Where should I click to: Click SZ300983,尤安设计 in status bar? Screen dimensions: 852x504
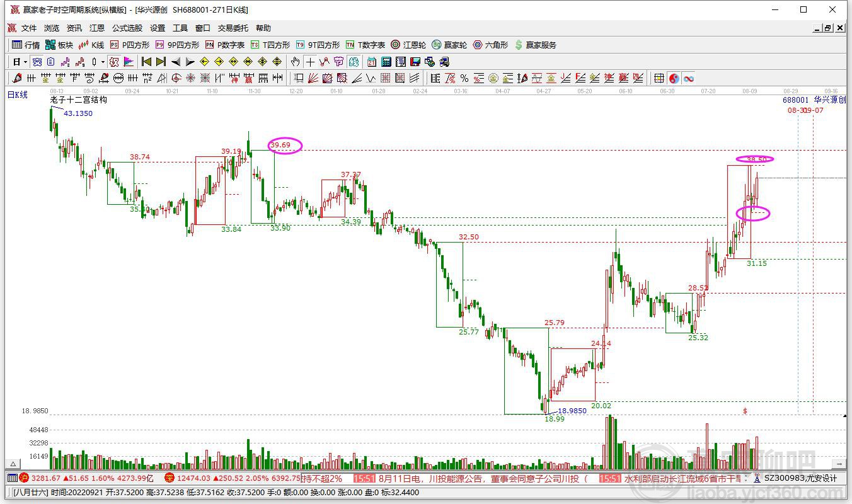click(x=800, y=478)
